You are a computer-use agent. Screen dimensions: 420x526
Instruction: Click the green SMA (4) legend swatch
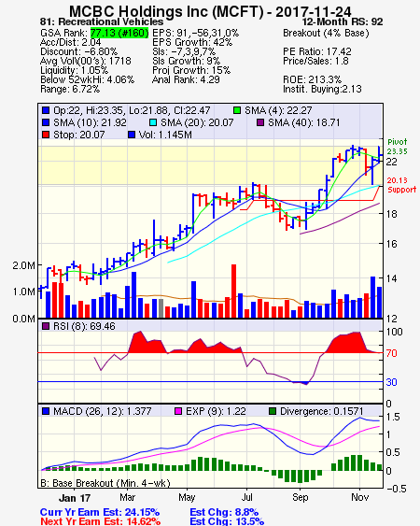(x=237, y=110)
